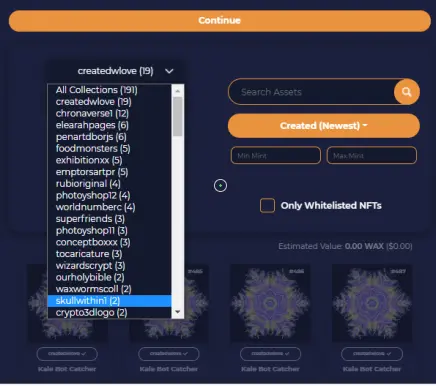Click third card's createdwlove collection badge
The height and width of the screenshot is (386, 436).
(270, 354)
